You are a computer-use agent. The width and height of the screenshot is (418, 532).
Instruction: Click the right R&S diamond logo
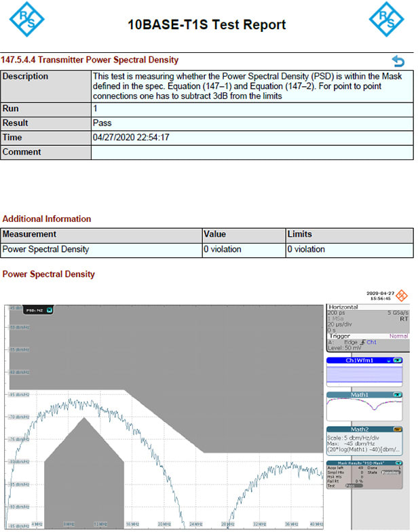click(x=387, y=19)
